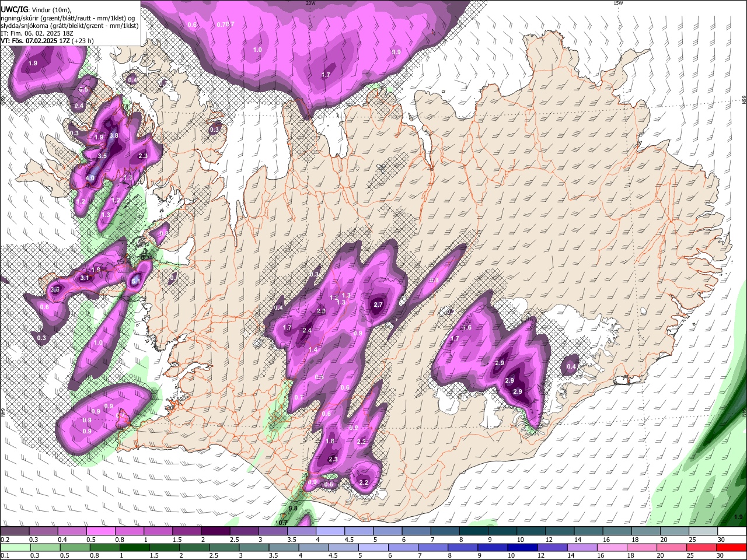This screenshot has width=747, height=560.
Task: Click the '1.8' precipitation value on the map
Action: pyautogui.click(x=330, y=441)
